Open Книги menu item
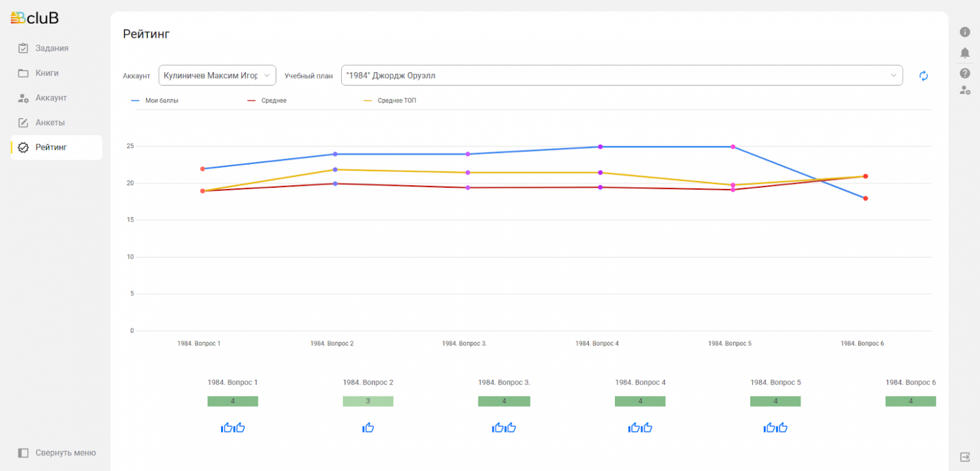Image resolution: width=980 pixels, height=471 pixels. (46, 73)
